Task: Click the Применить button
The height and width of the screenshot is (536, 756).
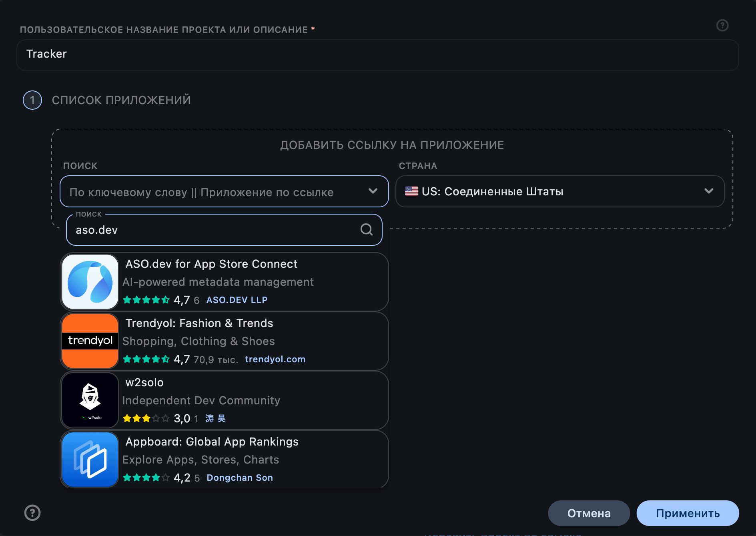Action: tap(688, 513)
